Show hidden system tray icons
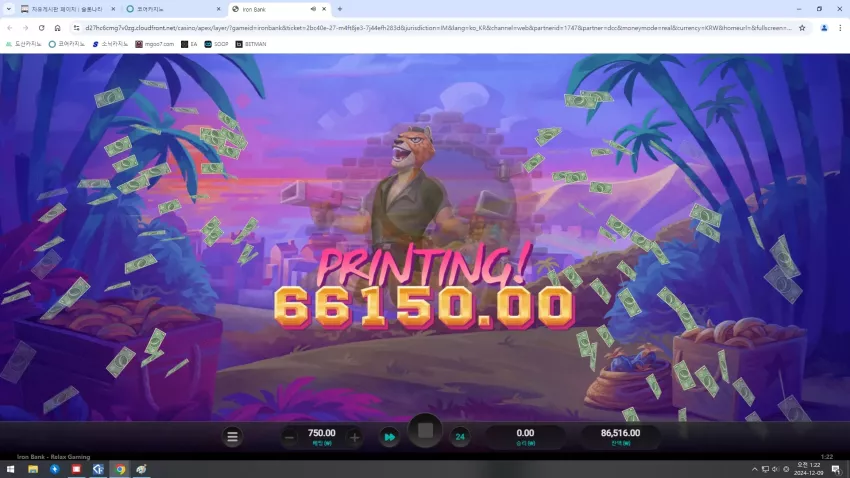Viewport: 850px width, 478px height. [755, 469]
